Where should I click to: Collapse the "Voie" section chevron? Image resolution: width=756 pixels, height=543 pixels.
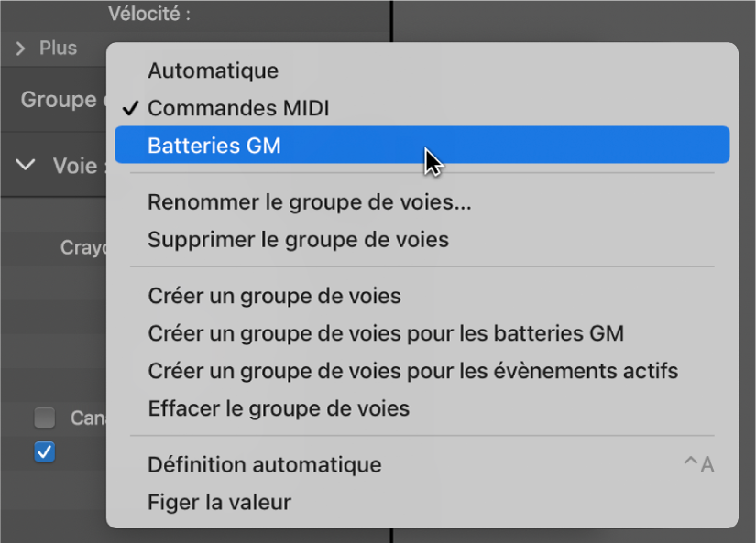pyautogui.click(x=27, y=166)
